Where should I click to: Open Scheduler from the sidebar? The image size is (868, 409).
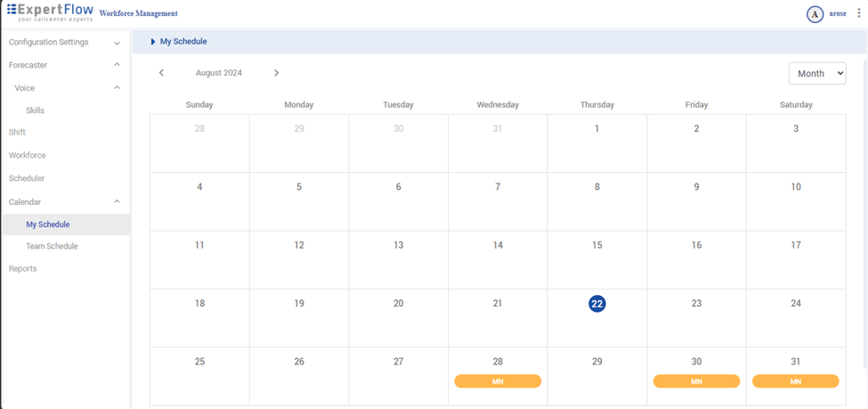click(x=27, y=178)
